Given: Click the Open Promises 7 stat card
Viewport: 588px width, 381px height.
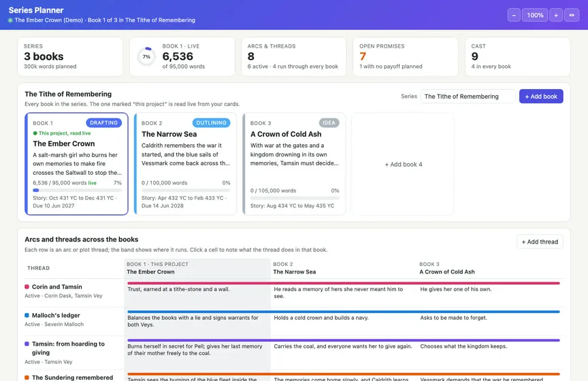Looking at the screenshot, I should [x=406, y=56].
